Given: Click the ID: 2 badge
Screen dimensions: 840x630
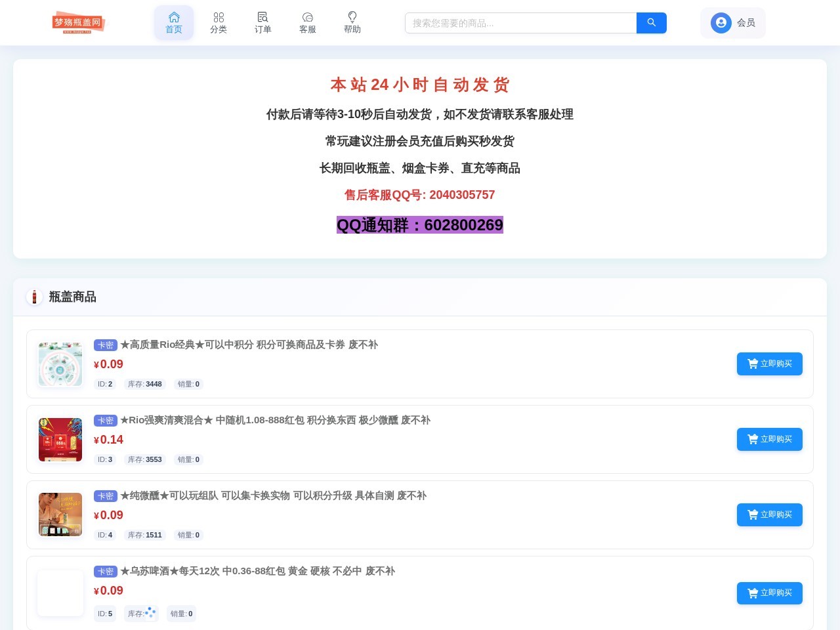Looking at the screenshot, I should tap(105, 384).
